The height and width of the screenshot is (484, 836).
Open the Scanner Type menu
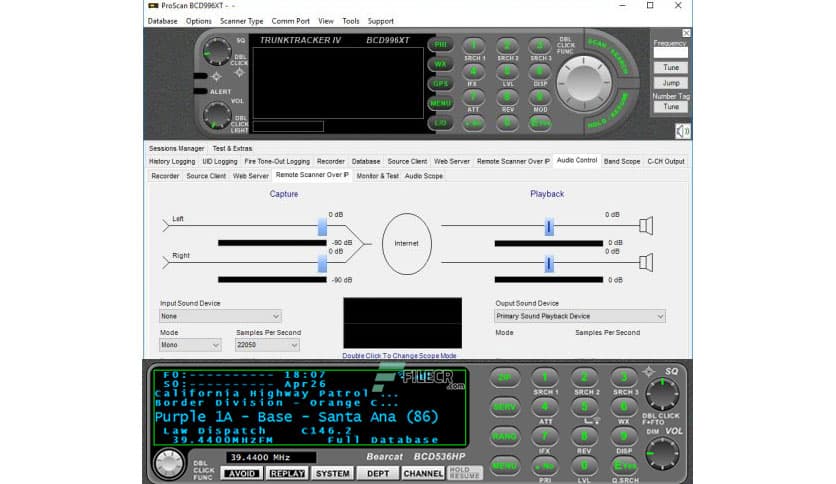(242, 21)
